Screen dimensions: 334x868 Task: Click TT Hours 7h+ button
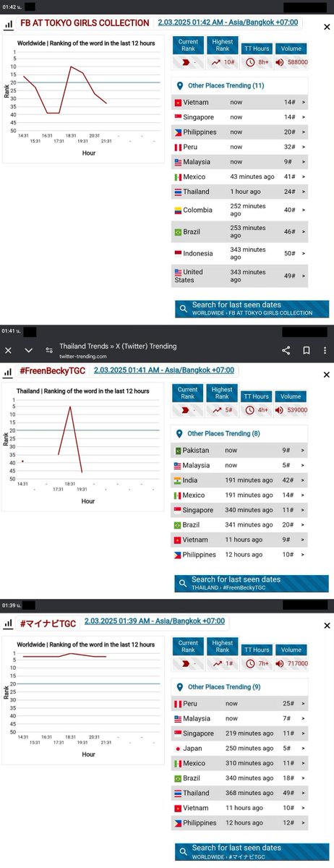(256, 658)
